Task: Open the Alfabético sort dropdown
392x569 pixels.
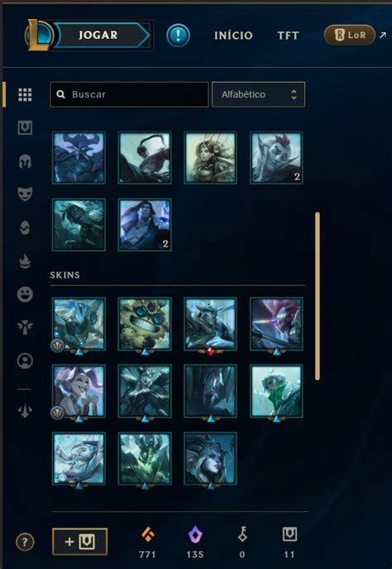Action: click(258, 94)
